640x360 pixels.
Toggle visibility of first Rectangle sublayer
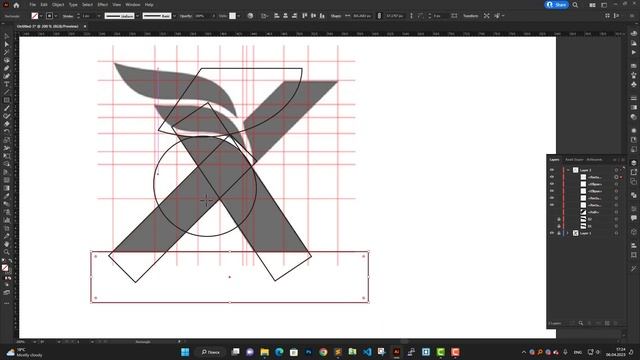[x=552, y=177]
